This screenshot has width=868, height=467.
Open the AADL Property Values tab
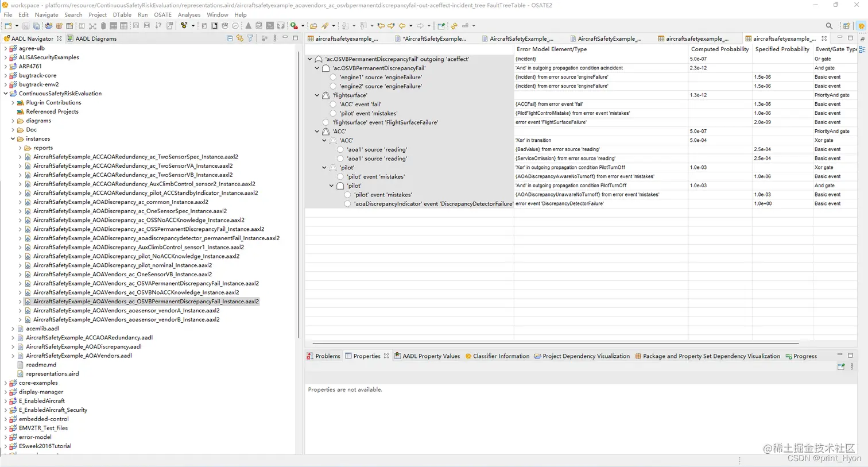[x=427, y=356]
